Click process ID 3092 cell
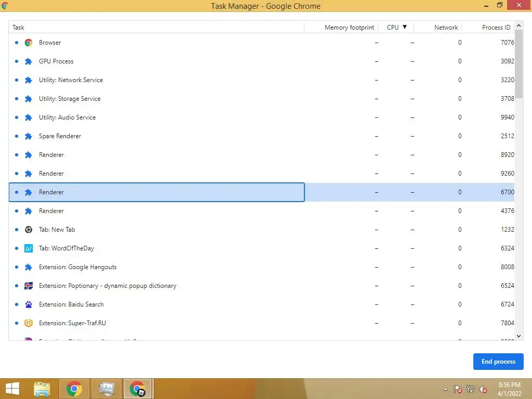The height and width of the screenshot is (399, 532). [507, 61]
